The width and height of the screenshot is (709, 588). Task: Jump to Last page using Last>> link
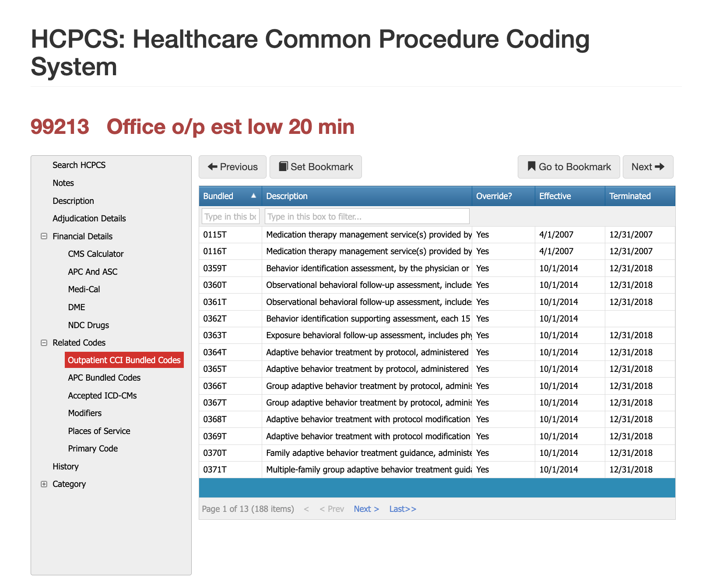pyautogui.click(x=402, y=509)
